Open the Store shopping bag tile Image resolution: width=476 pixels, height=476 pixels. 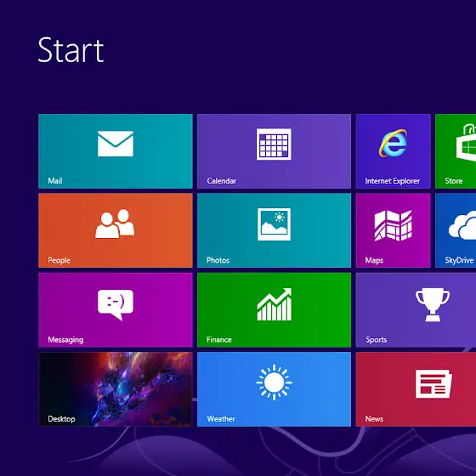point(456,151)
